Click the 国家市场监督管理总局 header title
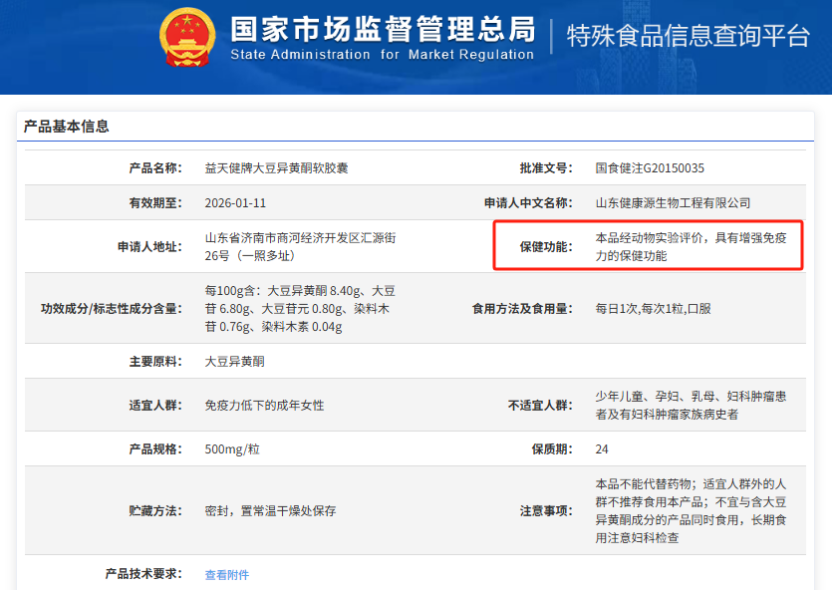The width and height of the screenshot is (832, 590). 383,29
